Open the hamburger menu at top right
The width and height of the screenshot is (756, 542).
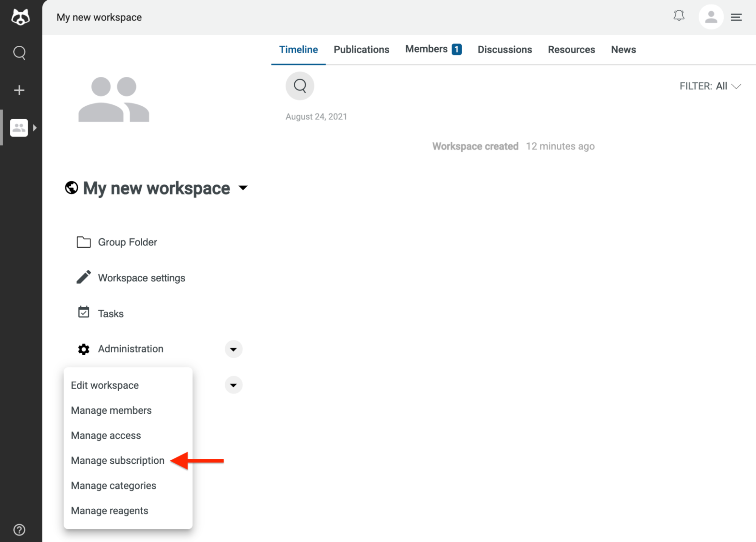pos(736,17)
